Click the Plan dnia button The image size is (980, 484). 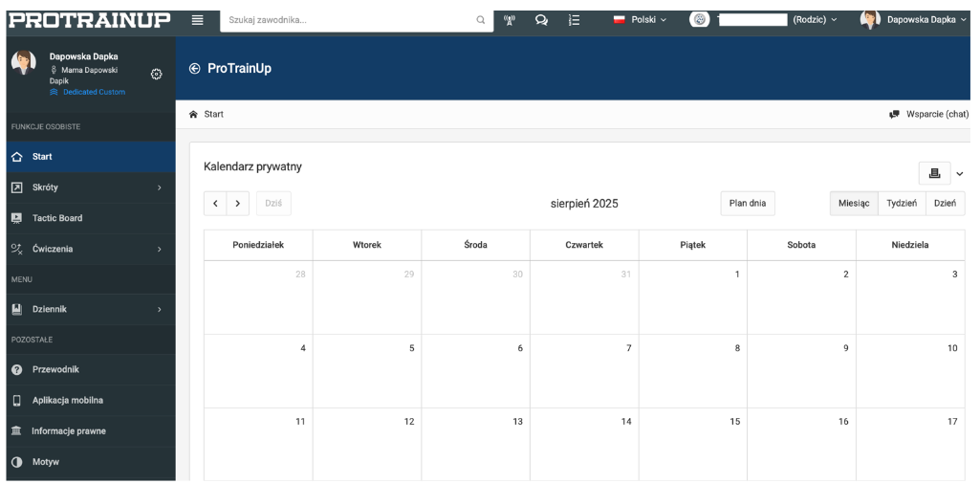pyautogui.click(x=748, y=205)
